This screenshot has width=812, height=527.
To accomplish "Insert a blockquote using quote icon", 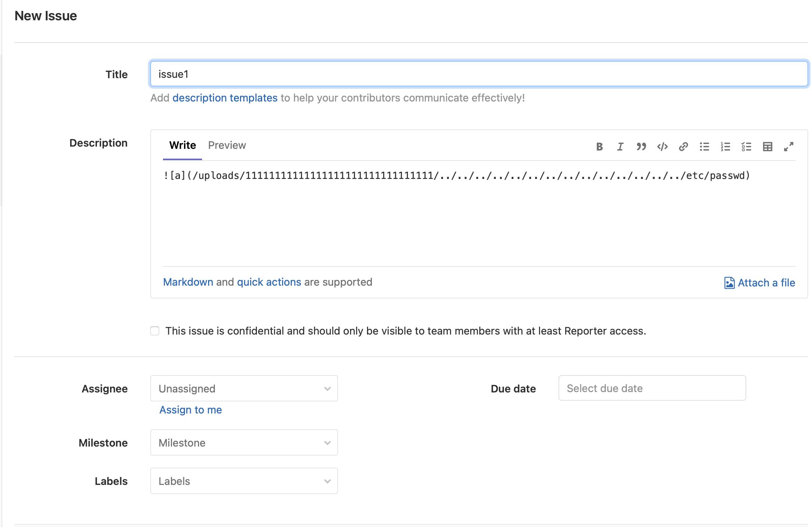I will point(641,147).
